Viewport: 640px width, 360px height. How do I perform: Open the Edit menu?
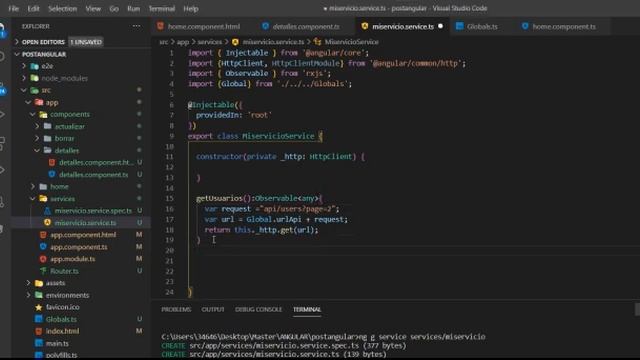(33, 9)
